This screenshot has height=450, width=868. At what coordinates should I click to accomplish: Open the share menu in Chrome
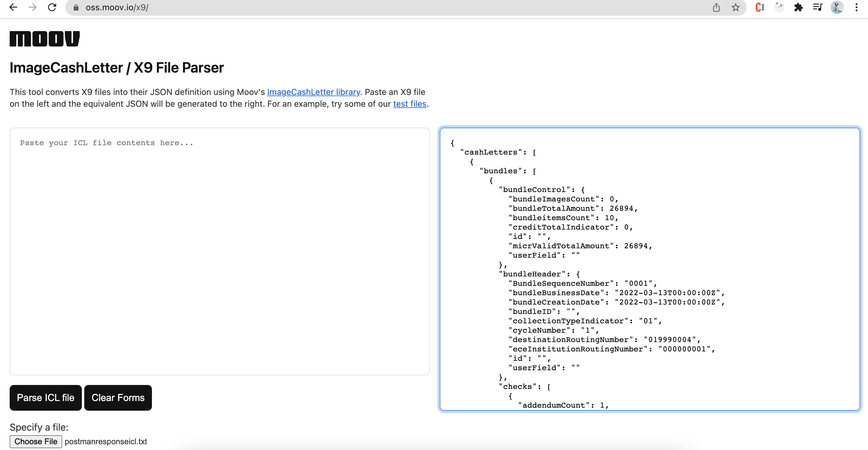click(x=716, y=7)
